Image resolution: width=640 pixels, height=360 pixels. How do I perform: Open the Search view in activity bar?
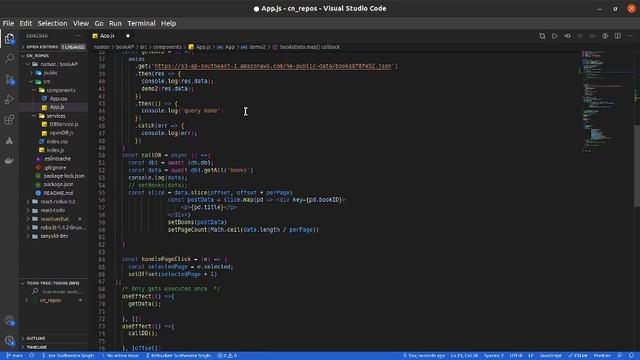click(x=9, y=59)
